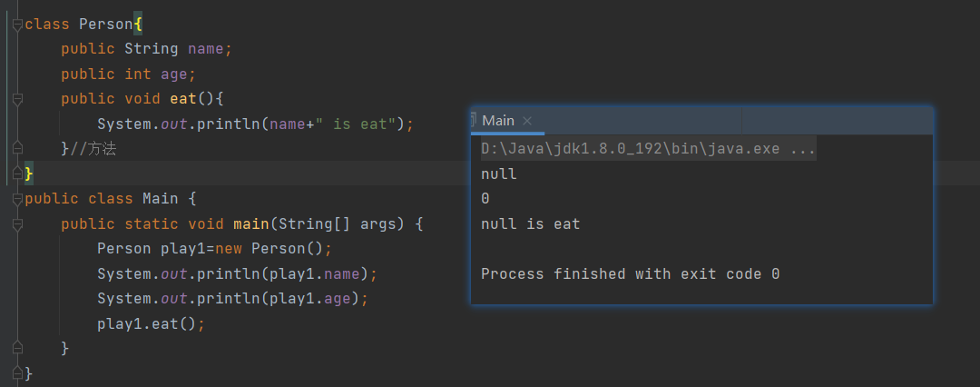The width and height of the screenshot is (980, 387).
Task: Collapse the public class Main fold marker
Action: click(17, 199)
